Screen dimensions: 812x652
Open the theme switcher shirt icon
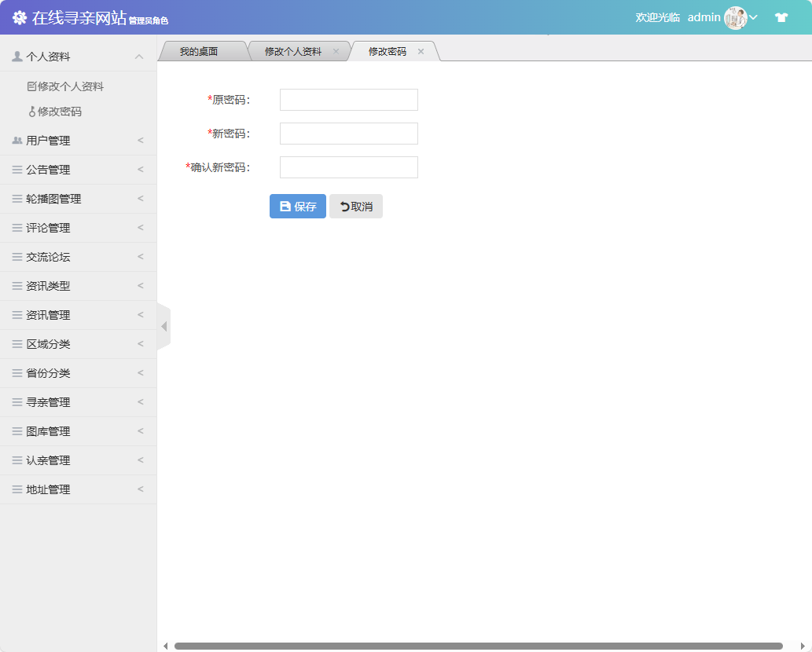coord(781,16)
